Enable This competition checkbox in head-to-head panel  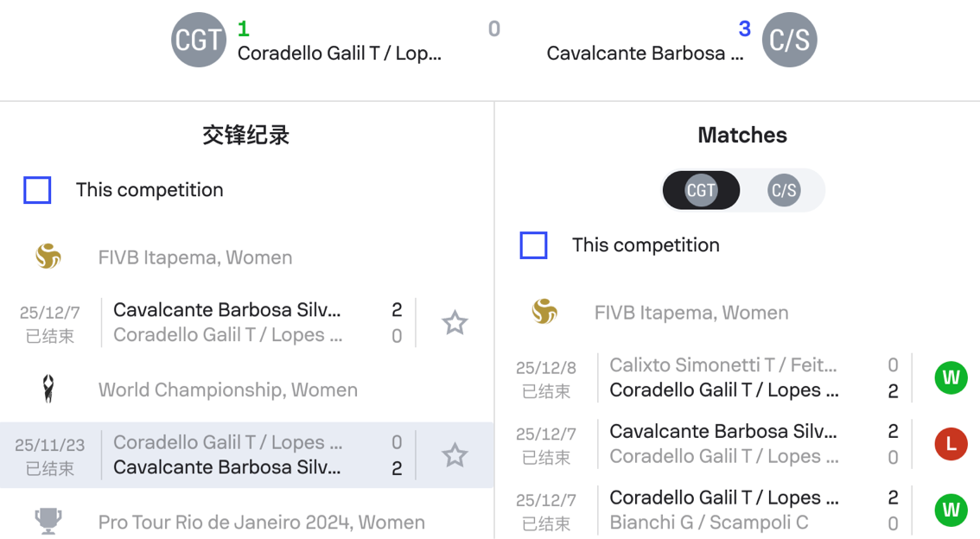[x=37, y=190]
